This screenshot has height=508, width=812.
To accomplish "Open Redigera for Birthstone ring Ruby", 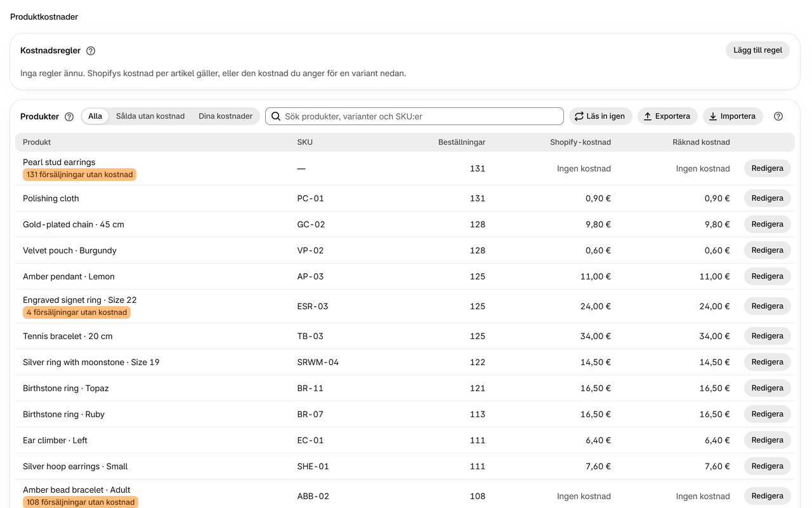I will click(768, 414).
